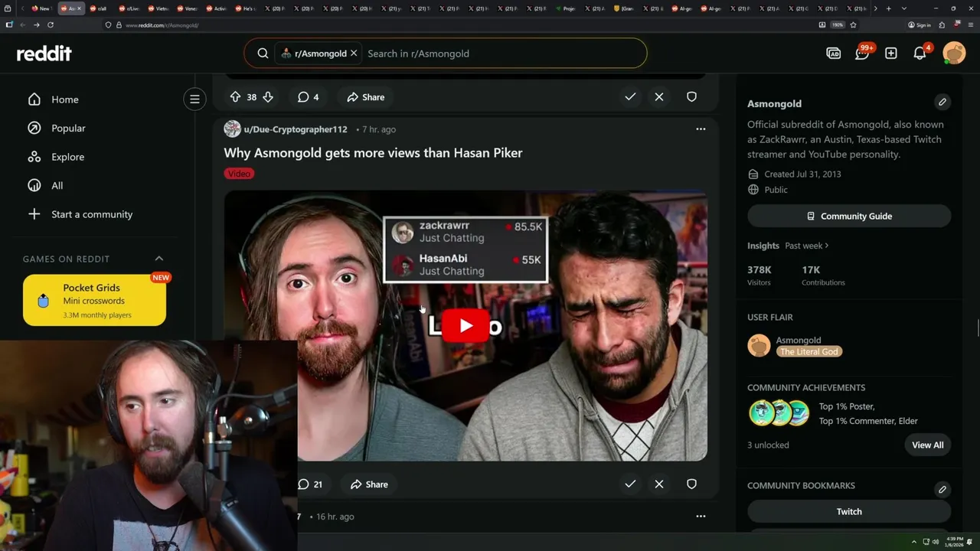Screen dimensions: 980x551
Task: Open Explore in the sidebar
Action: click(x=67, y=157)
